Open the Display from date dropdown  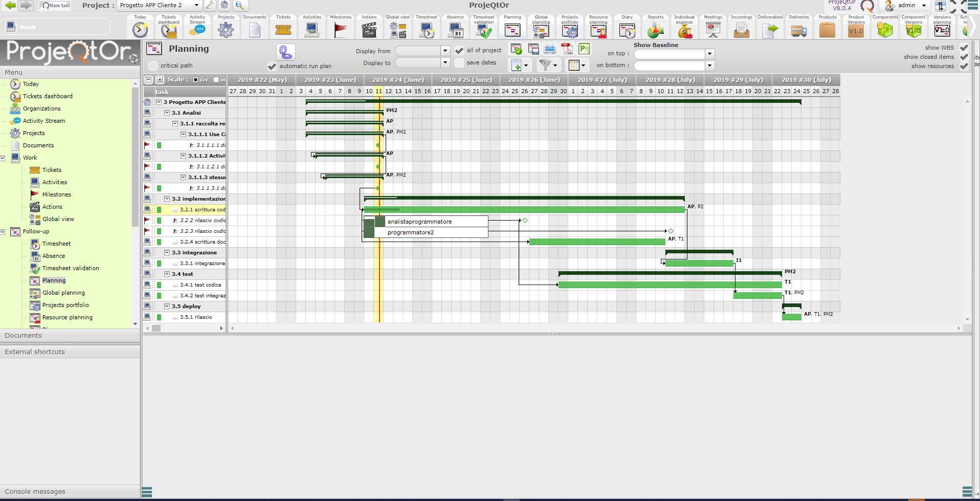pyautogui.click(x=445, y=51)
